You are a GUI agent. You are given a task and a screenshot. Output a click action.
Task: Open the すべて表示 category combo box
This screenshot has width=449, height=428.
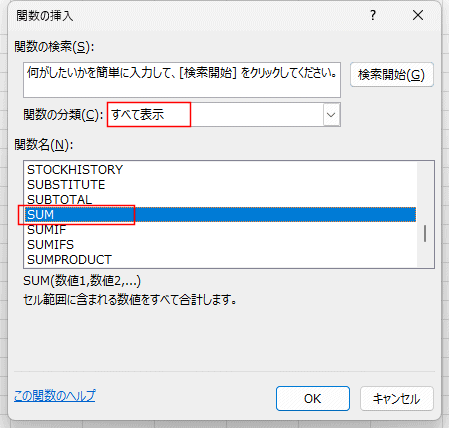click(224, 115)
